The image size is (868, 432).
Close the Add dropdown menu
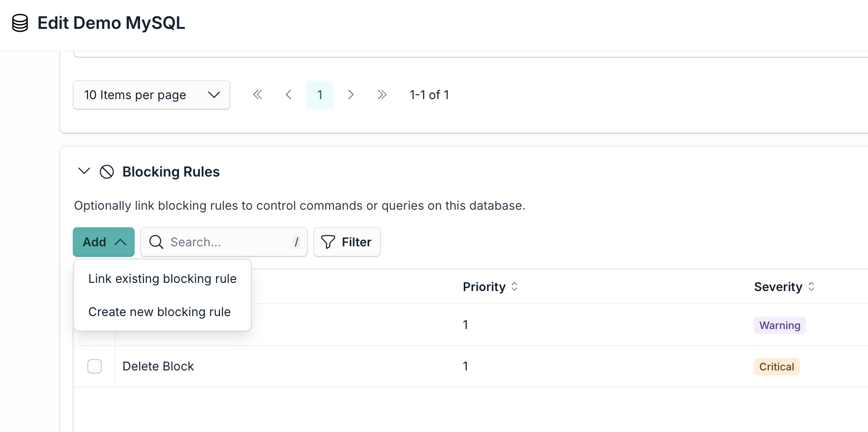[x=103, y=242]
